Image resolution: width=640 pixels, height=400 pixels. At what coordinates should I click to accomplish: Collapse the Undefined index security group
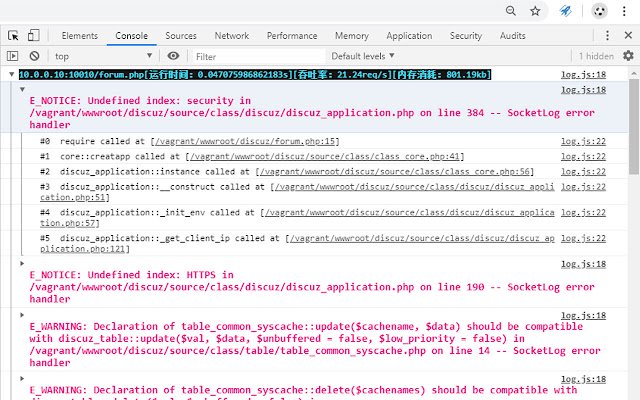pos(22,89)
